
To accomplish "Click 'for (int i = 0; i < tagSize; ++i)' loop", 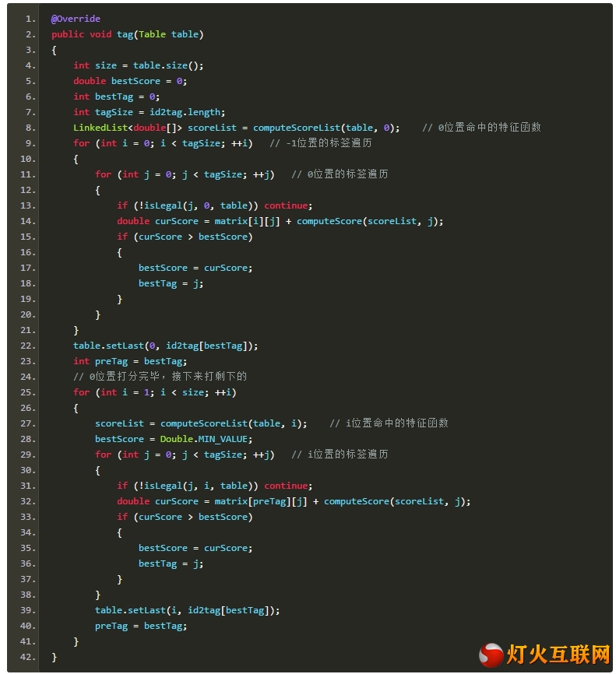I will coord(163,143).
